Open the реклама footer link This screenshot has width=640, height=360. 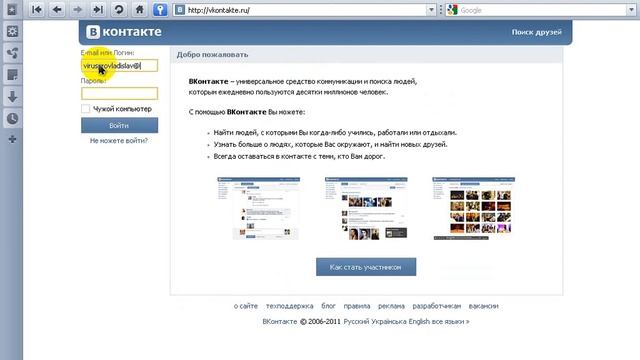[x=391, y=306]
